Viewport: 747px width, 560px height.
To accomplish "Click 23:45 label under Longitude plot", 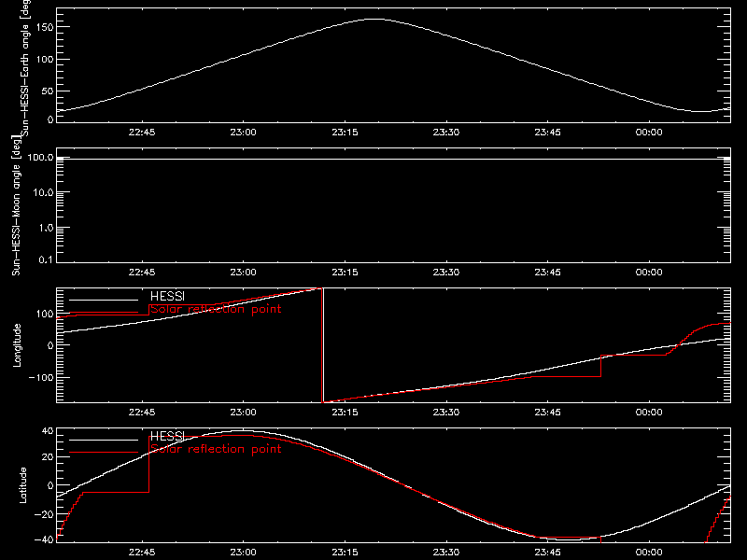I will click(x=548, y=413).
